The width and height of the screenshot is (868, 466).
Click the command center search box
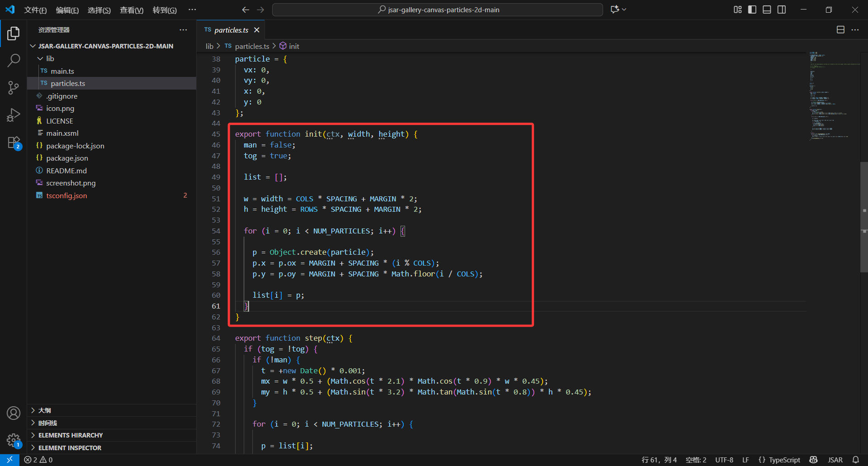coord(437,10)
